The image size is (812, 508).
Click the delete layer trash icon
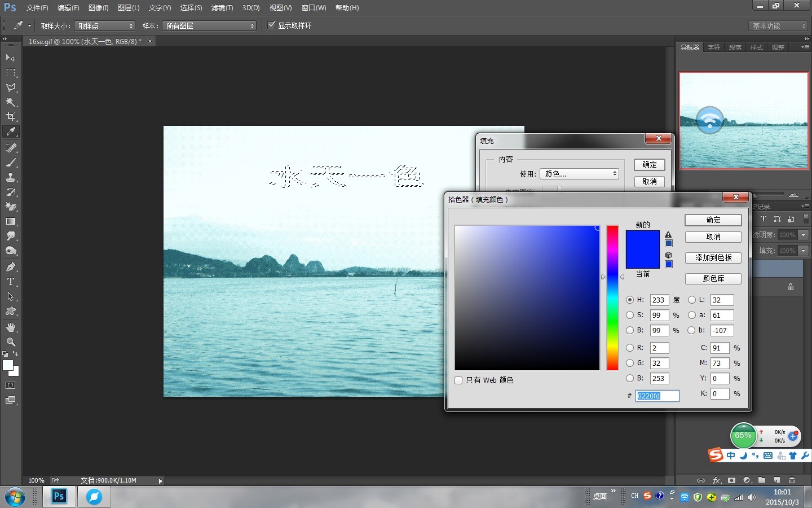[x=792, y=480]
